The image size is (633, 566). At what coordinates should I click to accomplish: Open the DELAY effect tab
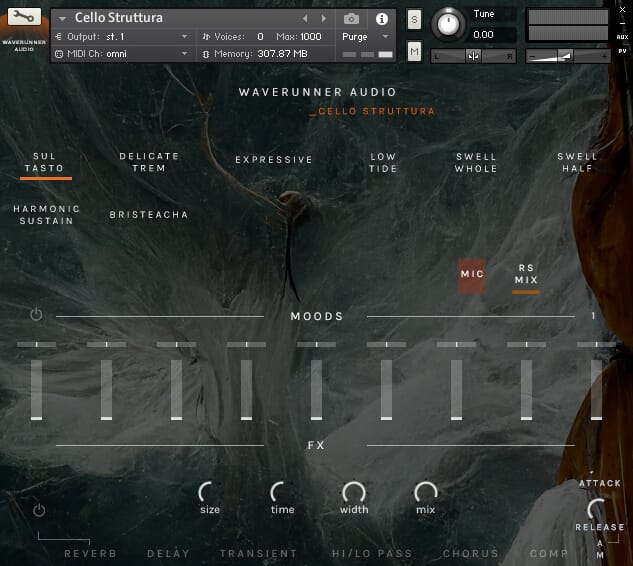(x=168, y=553)
